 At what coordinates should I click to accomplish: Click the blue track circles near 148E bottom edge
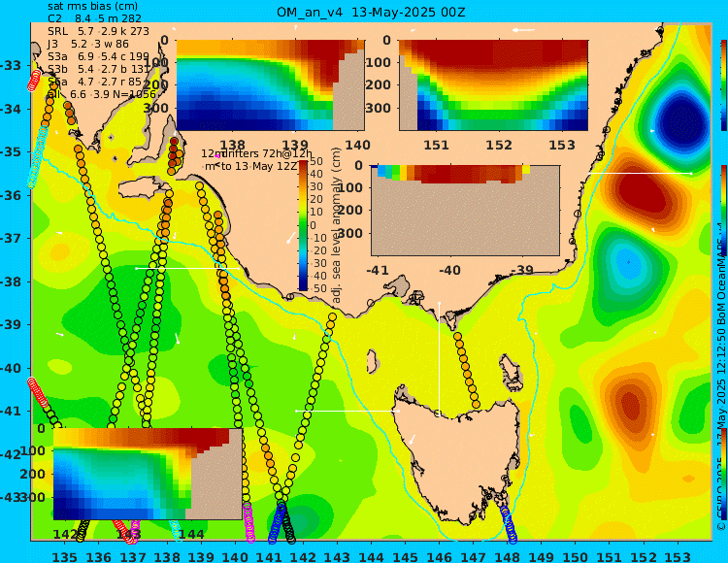coord(508,523)
